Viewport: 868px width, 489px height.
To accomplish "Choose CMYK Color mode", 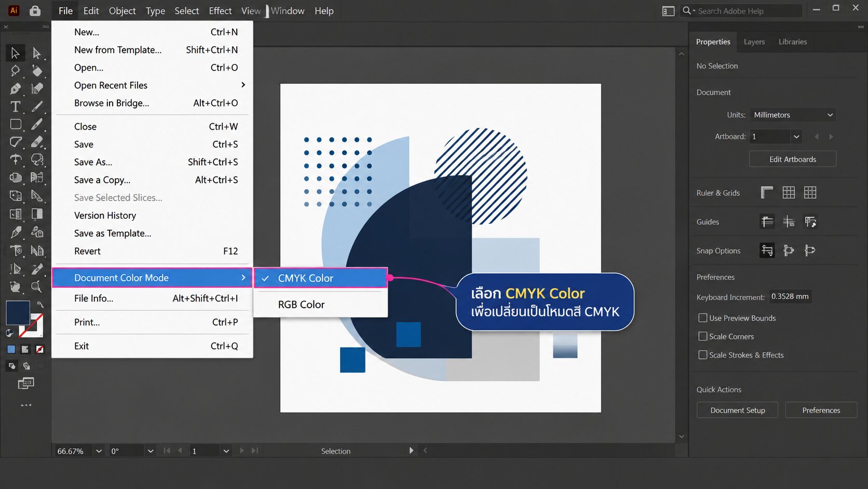I will [x=321, y=278].
